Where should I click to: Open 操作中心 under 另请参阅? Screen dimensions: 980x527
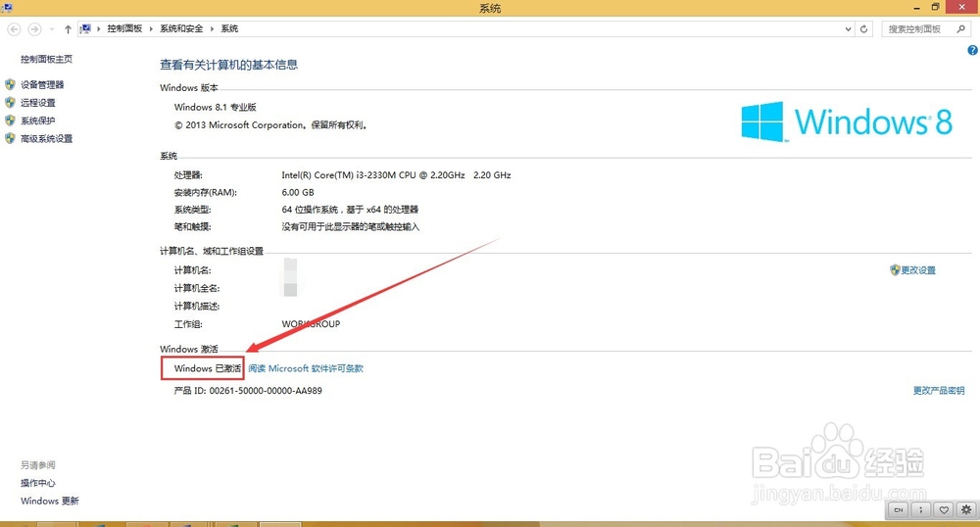pyautogui.click(x=37, y=483)
